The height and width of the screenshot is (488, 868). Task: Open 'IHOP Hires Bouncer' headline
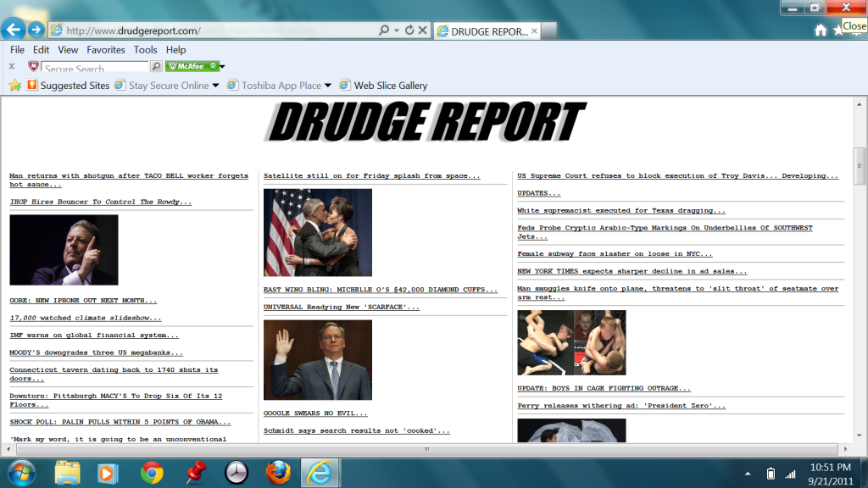pos(101,202)
